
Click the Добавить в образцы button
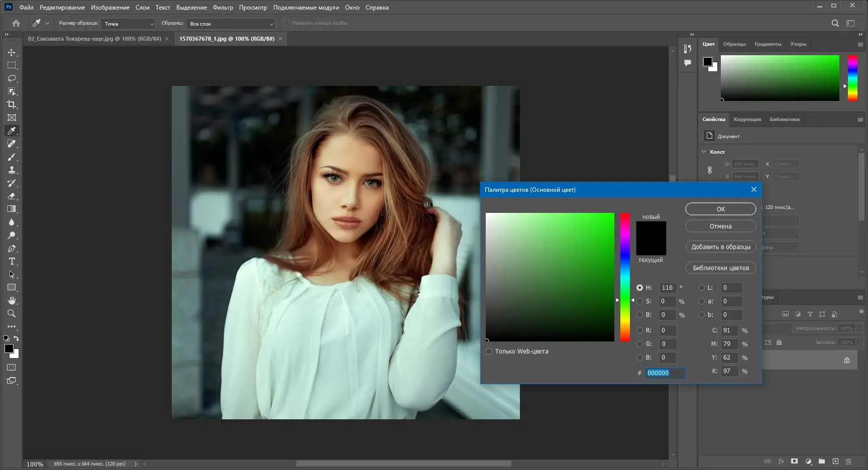click(x=720, y=247)
